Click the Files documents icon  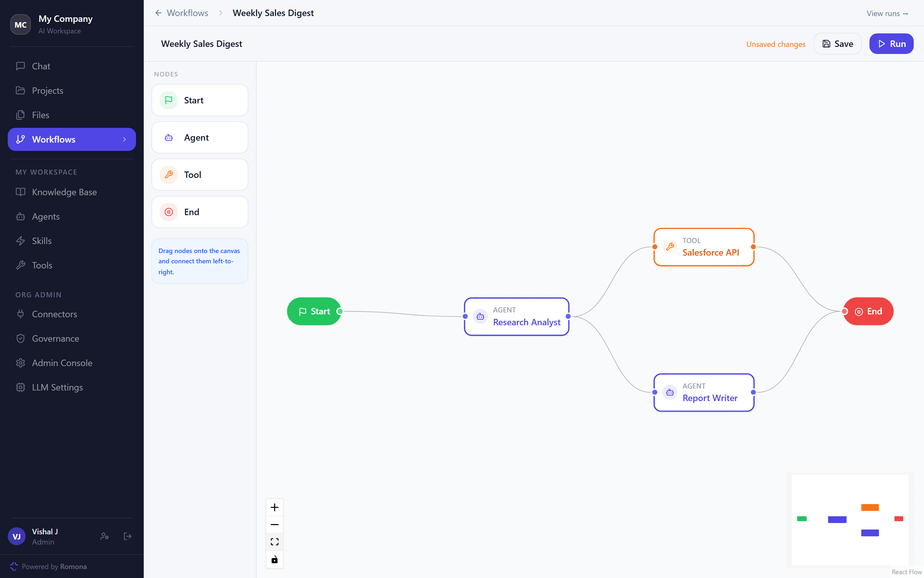pos(21,115)
